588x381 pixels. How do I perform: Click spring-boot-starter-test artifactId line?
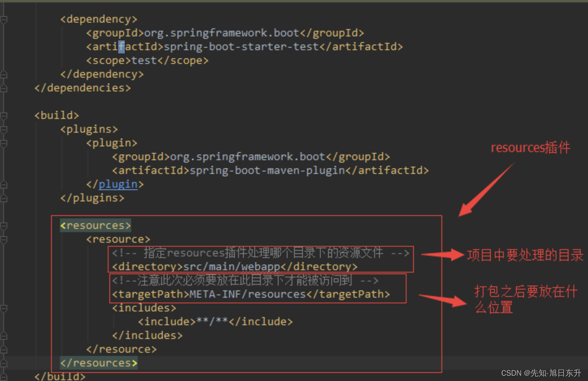point(245,47)
